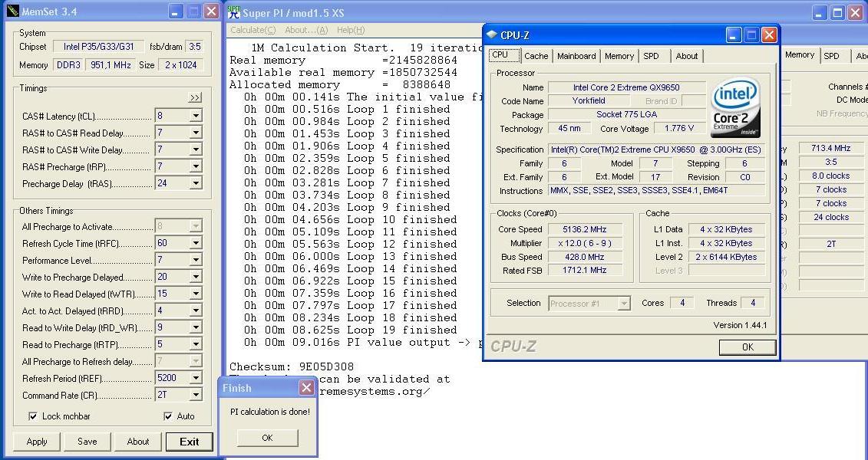Open the Refresh Cycle Time (tRFC) dropdown
868x460 pixels.
click(x=196, y=243)
